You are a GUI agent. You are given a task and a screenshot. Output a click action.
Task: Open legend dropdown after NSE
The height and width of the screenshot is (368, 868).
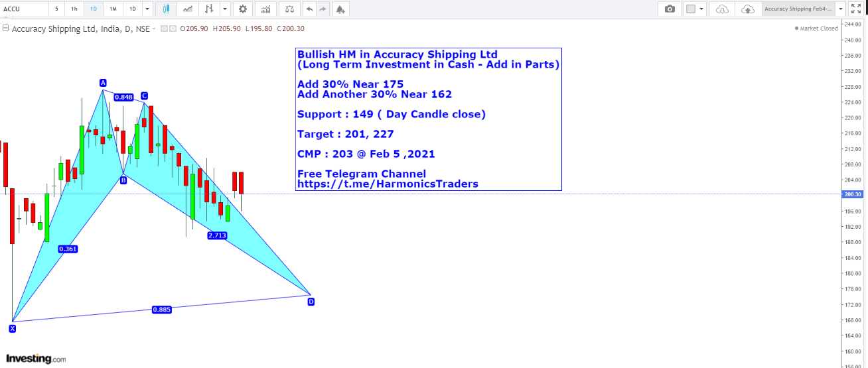pos(154,29)
